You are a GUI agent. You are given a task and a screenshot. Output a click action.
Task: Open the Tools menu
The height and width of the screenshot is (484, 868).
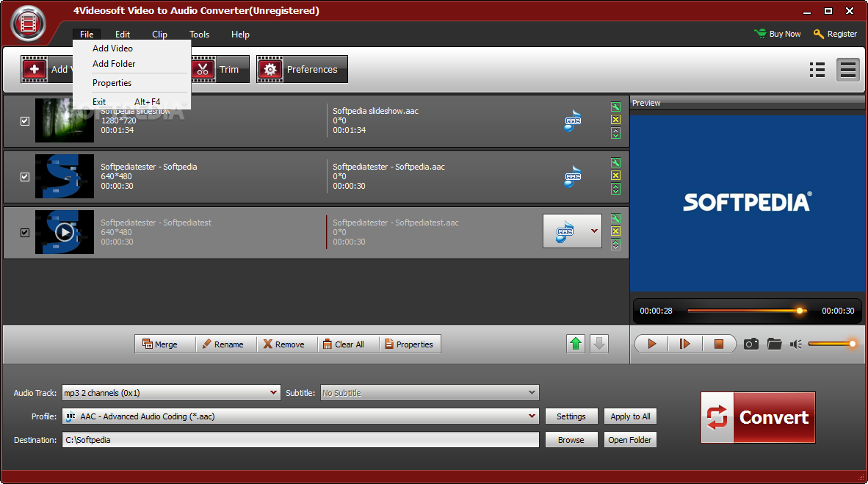coord(199,35)
